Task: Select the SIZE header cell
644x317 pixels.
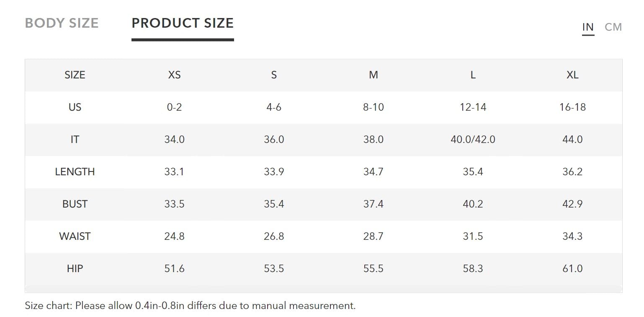Action: (75, 75)
